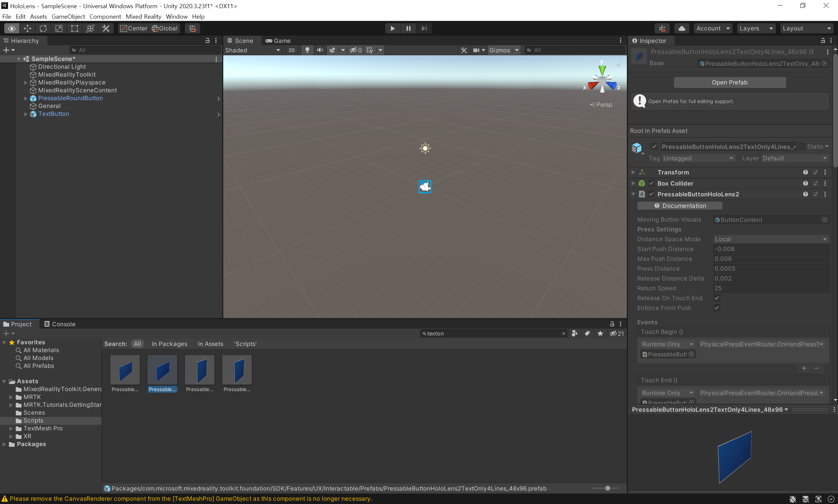838x504 pixels.
Task: Click the Start Push Distance field
Action: tap(771, 249)
